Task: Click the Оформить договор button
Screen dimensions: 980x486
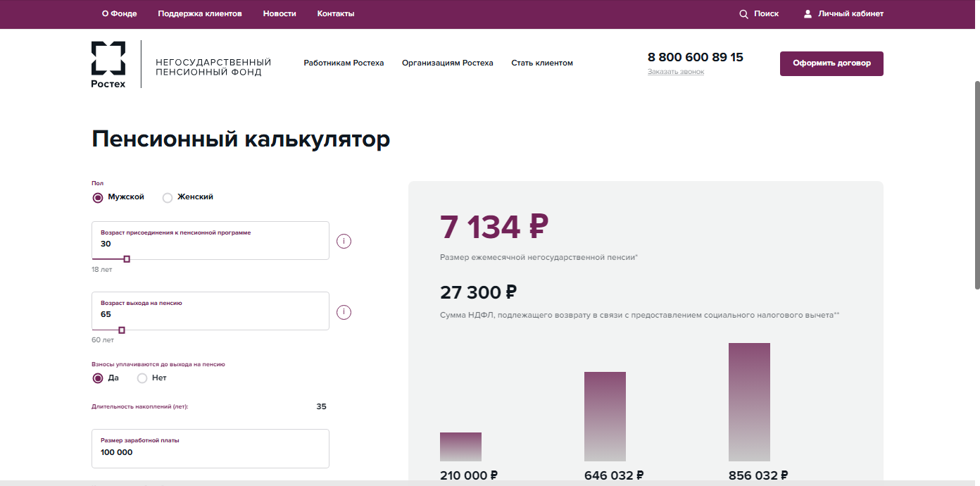Action: click(x=831, y=63)
